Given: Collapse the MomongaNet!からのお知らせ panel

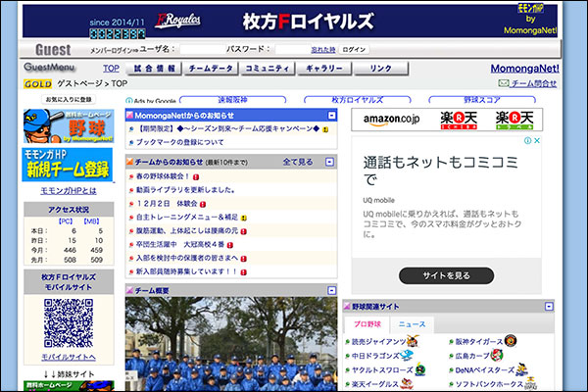Looking at the screenshot, I should (332, 115).
